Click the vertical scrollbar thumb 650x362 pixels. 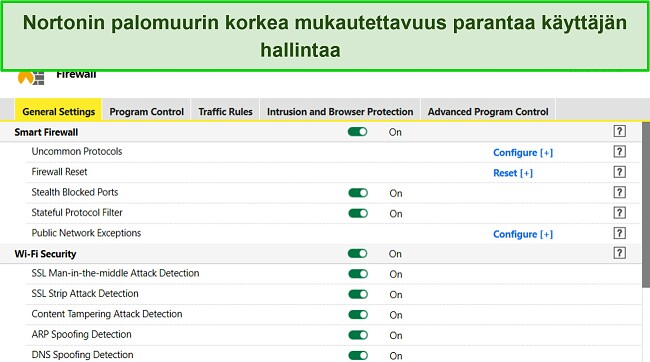point(646,204)
